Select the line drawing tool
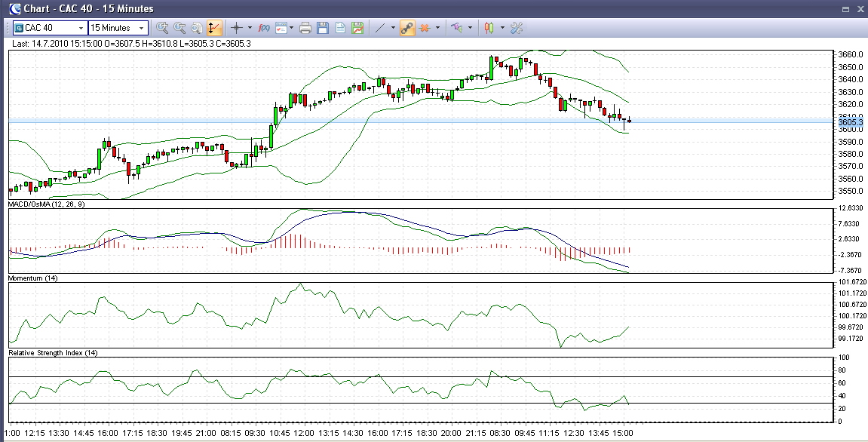The height and width of the screenshot is (442, 868). [380, 28]
